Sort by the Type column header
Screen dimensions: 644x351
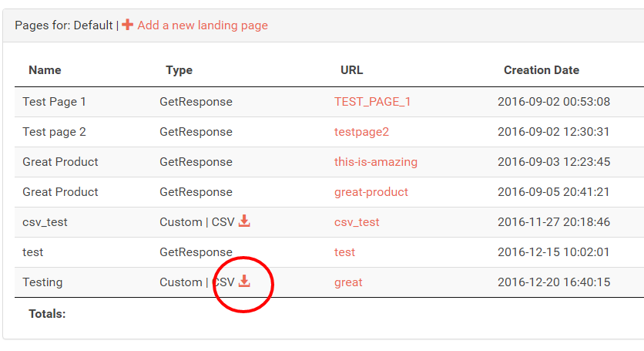click(x=179, y=70)
